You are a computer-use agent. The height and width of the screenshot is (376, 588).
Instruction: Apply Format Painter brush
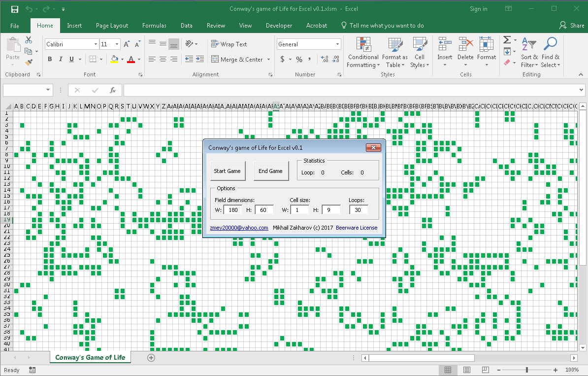coord(29,62)
